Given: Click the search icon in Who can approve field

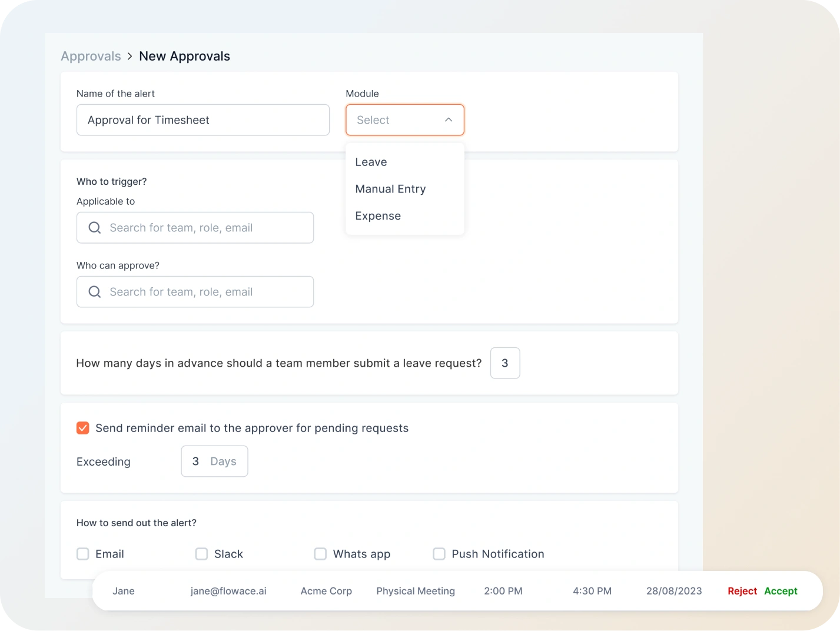Looking at the screenshot, I should [x=94, y=292].
